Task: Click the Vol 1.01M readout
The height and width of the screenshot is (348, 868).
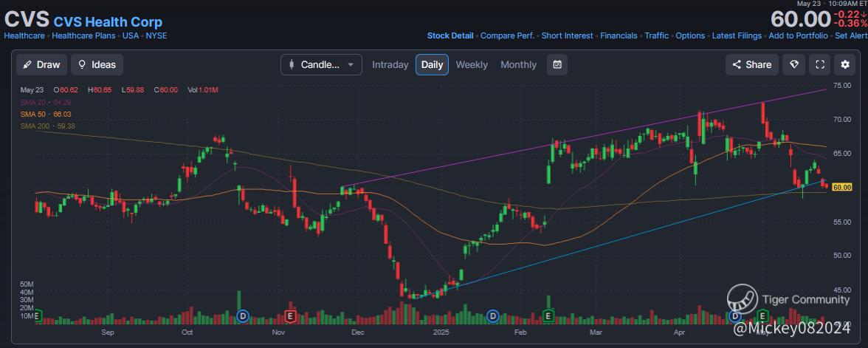Action: [202, 90]
